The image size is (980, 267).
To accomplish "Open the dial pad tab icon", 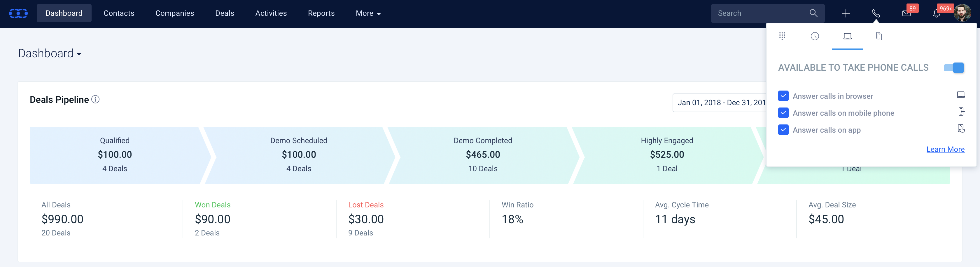I will point(782,36).
